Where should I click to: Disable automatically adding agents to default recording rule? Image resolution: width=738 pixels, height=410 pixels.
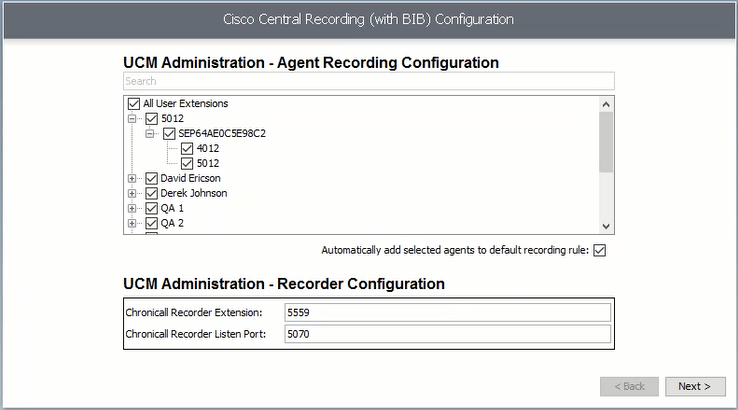[600, 250]
